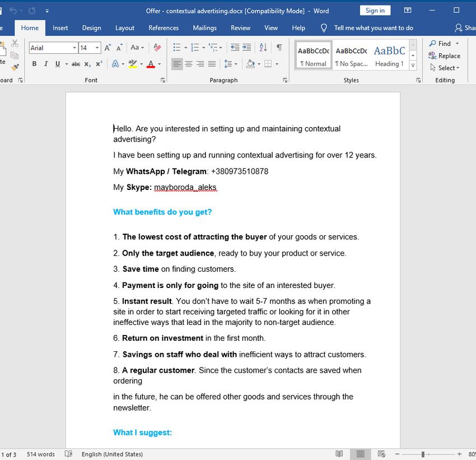Image resolution: width=476 pixels, height=460 pixels.
Task: Set Justify paragraph alignment
Action: tap(212, 64)
